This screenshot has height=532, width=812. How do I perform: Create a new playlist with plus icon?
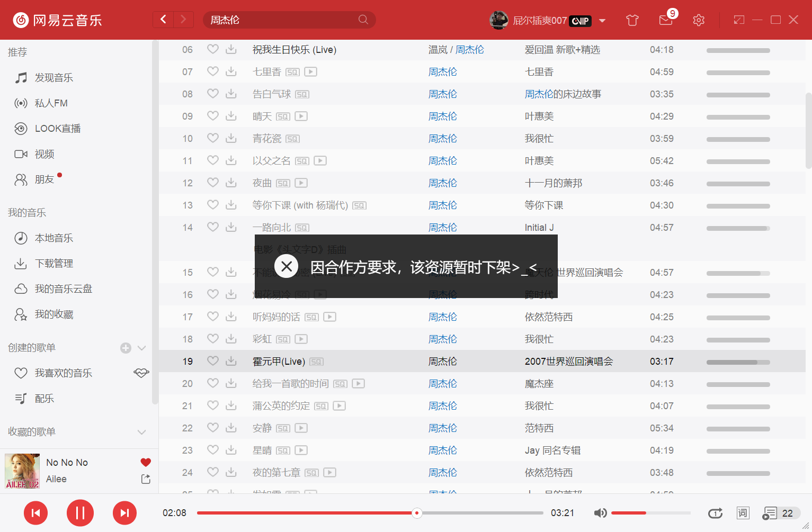tap(126, 348)
